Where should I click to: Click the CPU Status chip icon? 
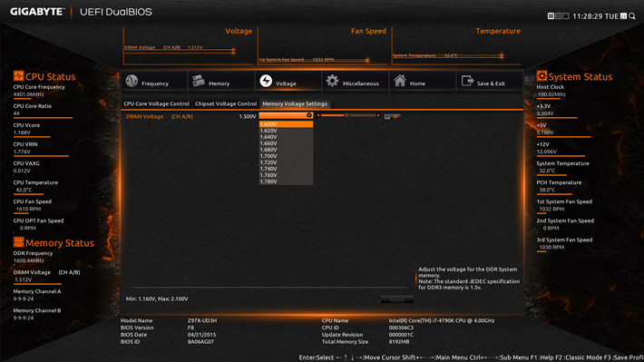coord(18,75)
